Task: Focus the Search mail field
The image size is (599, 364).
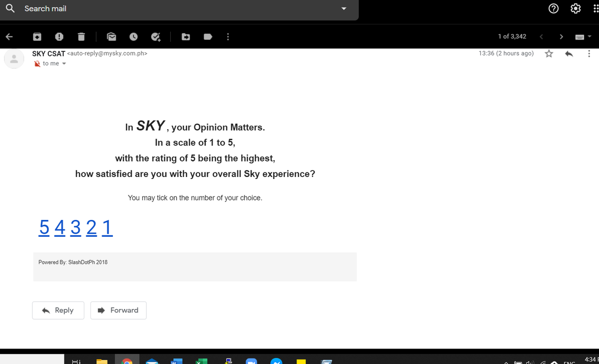Action: coord(180,8)
